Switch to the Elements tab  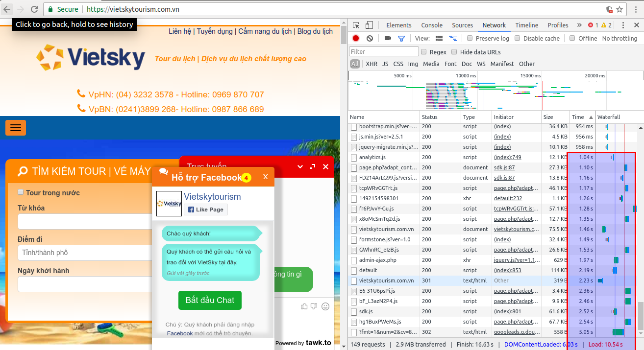(399, 25)
